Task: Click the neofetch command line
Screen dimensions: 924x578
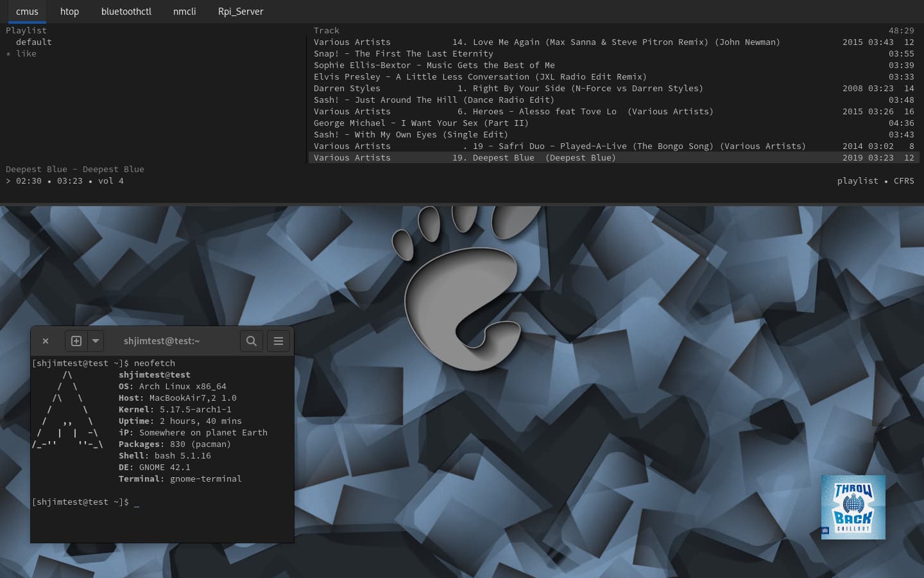Action: [103, 363]
